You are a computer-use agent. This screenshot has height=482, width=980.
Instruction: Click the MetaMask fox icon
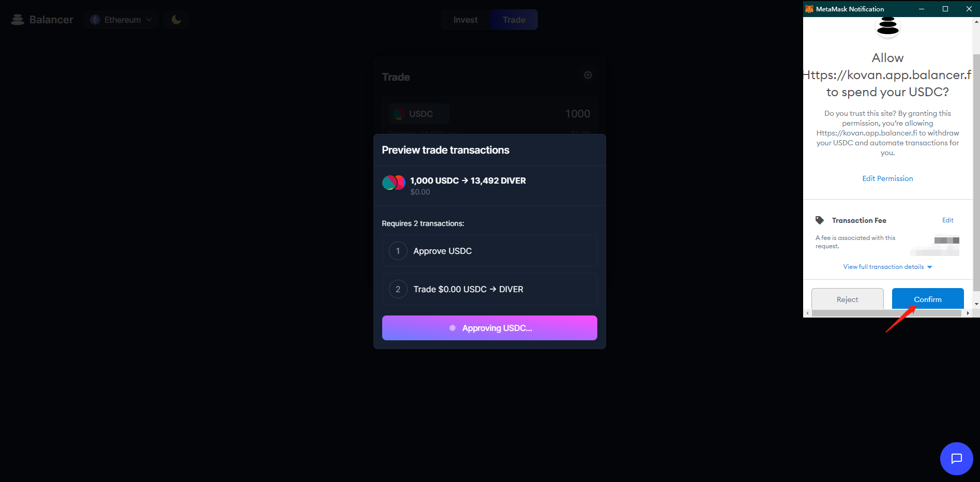[809, 9]
